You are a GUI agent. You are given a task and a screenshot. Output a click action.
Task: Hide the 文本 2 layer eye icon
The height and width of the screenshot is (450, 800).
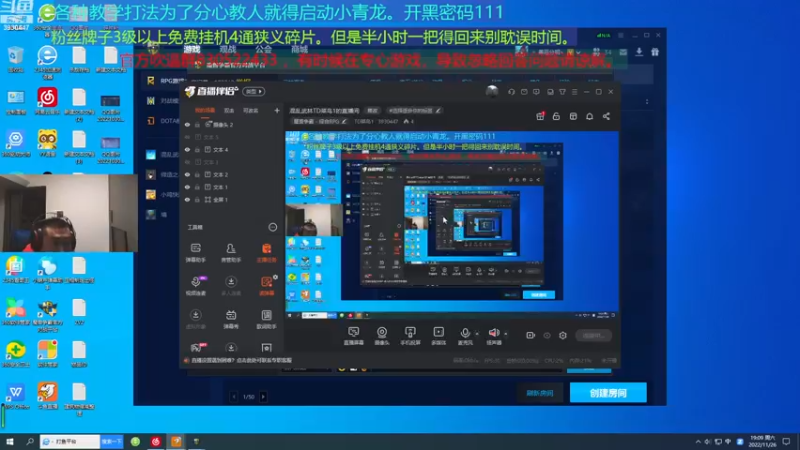point(187,174)
